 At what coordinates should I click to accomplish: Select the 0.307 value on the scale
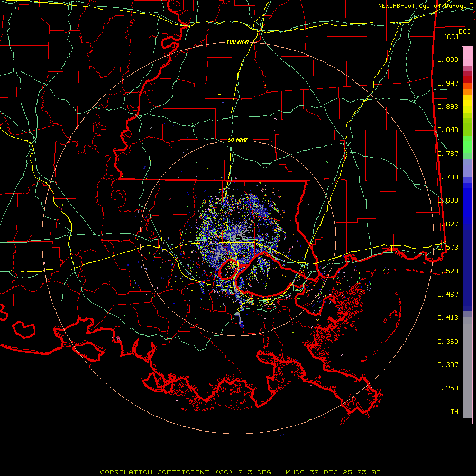448,365
